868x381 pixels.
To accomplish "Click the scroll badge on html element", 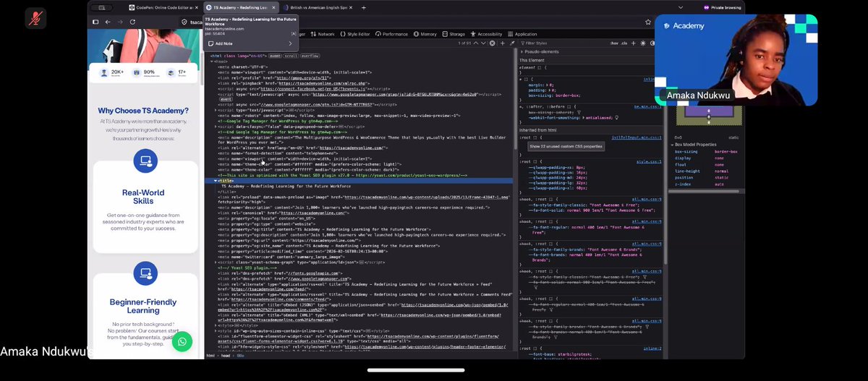I will coord(291,55).
